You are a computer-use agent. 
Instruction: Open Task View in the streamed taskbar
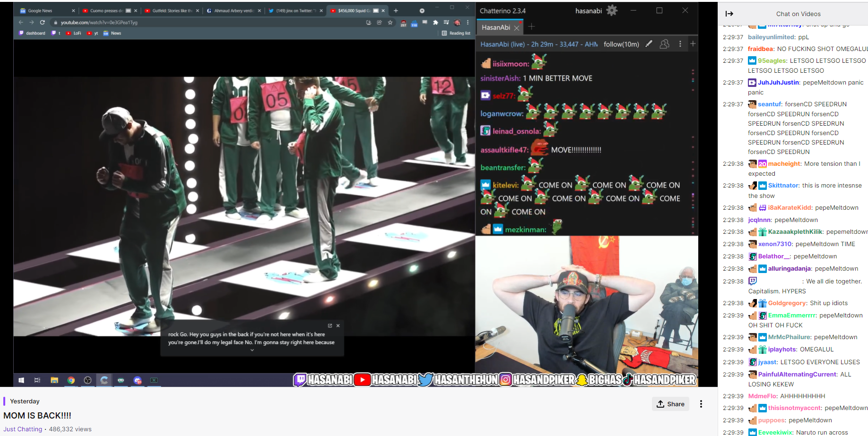pos(37,380)
